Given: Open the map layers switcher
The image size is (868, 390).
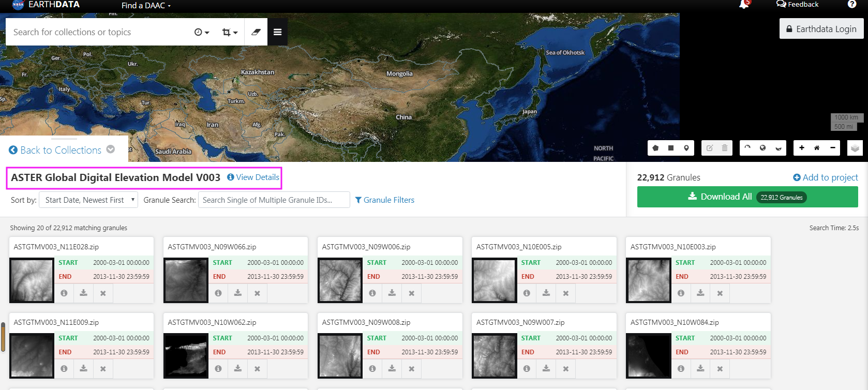Looking at the screenshot, I should [x=855, y=148].
